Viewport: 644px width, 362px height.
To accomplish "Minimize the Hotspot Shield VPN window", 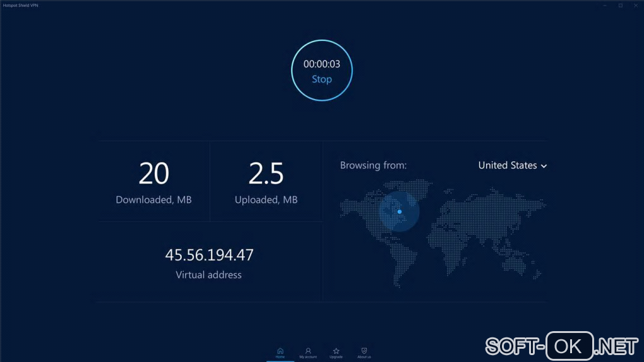I will coord(605,5).
